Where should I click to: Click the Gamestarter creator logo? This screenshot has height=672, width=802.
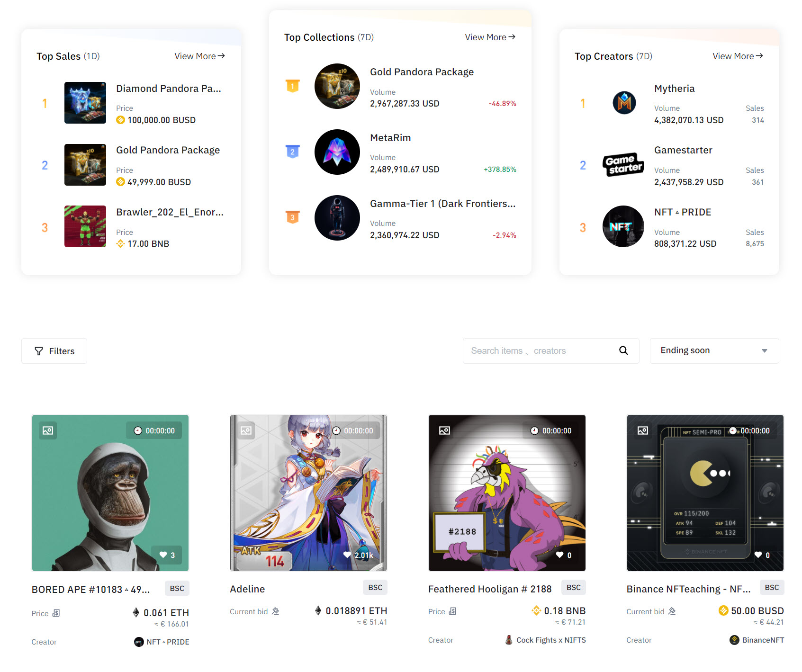[623, 165]
